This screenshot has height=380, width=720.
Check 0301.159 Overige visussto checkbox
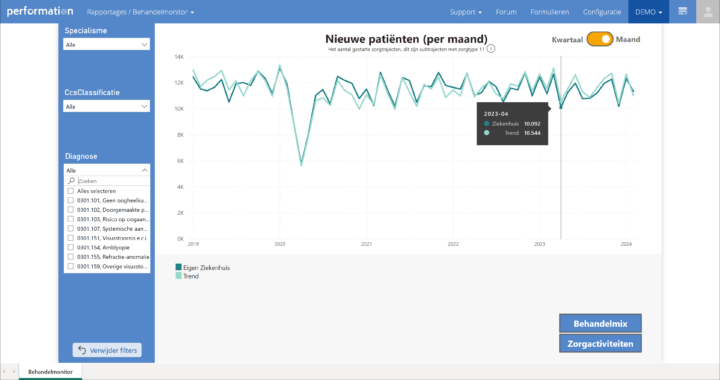point(71,266)
